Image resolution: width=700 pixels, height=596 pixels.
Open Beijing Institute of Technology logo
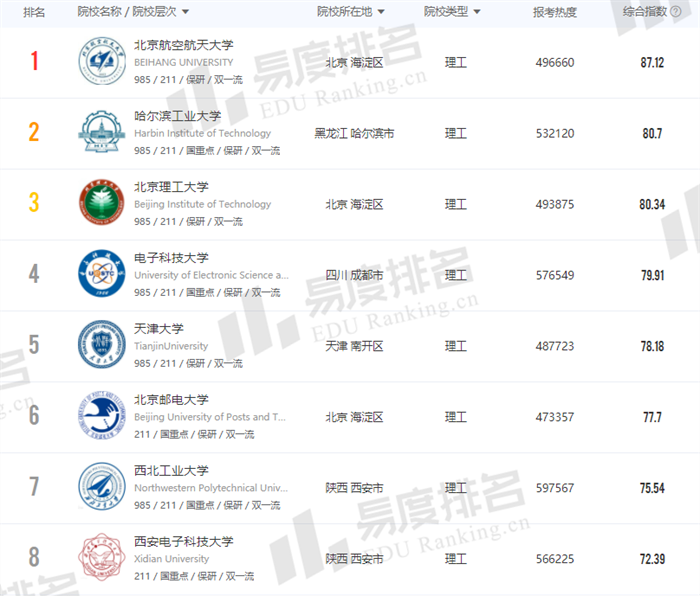(102, 203)
